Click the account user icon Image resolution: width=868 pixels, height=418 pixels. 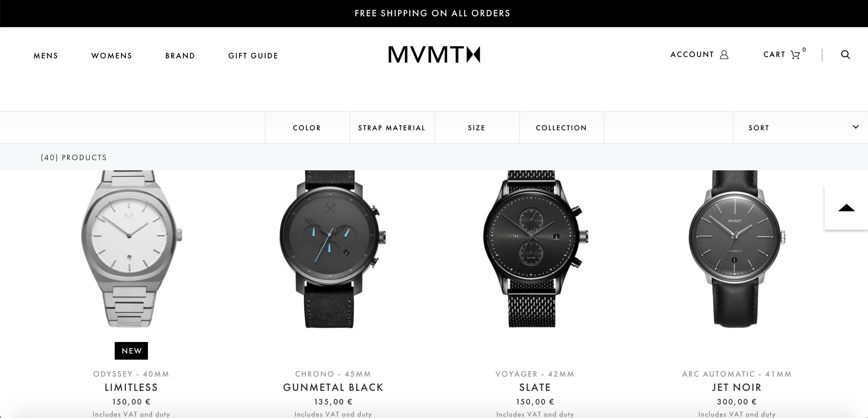point(724,55)
